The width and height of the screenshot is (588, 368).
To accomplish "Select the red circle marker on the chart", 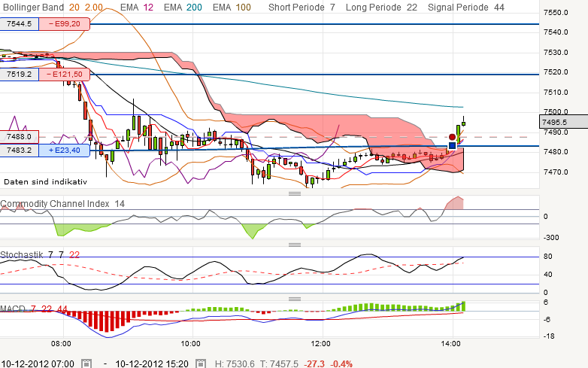I will [x=452, y=137].
